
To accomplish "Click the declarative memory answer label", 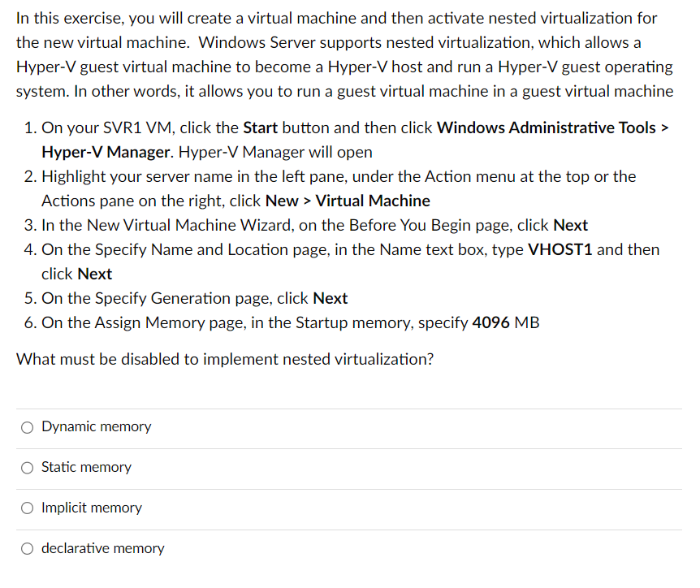I will click(x=102, y=548).
